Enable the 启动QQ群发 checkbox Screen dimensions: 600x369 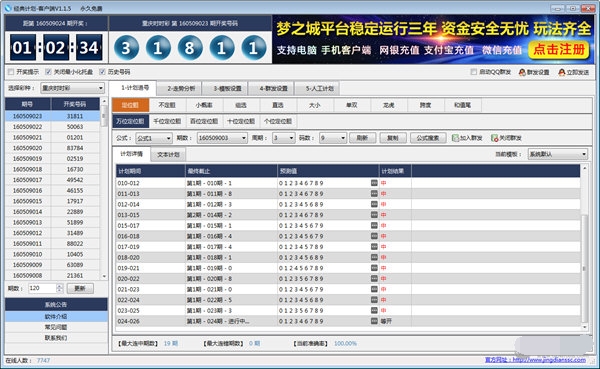pyautogui.click(x=474, y=72)
